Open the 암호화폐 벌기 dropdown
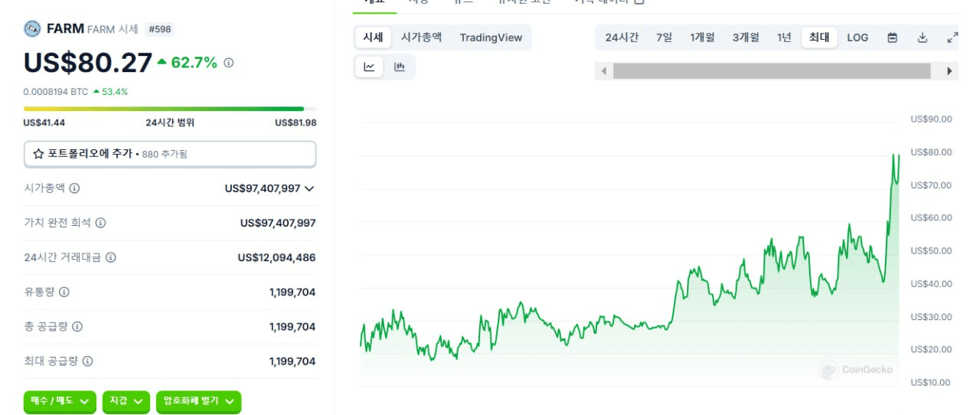The height and width of the screenshot is (415, 980). (x=198, y=400)
